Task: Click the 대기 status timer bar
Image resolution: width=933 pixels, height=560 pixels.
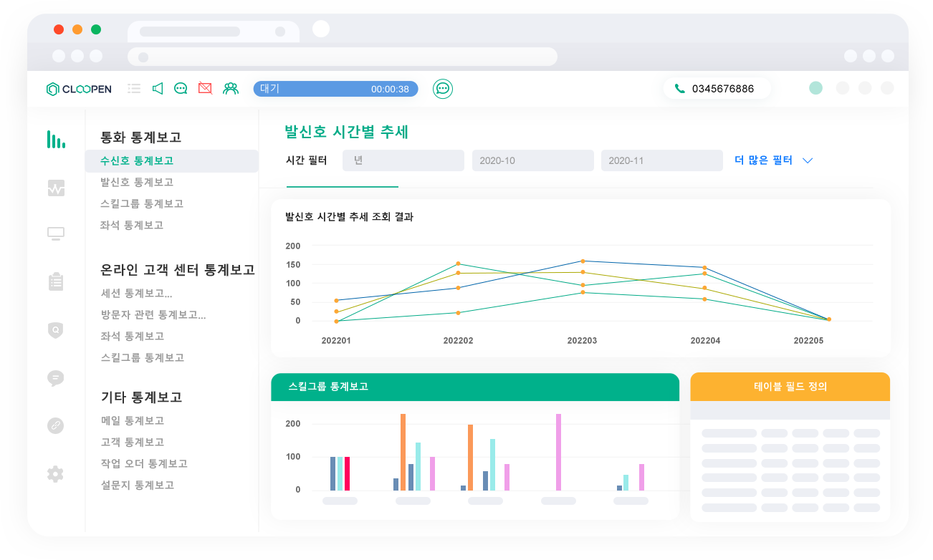Action: point(335,89)
